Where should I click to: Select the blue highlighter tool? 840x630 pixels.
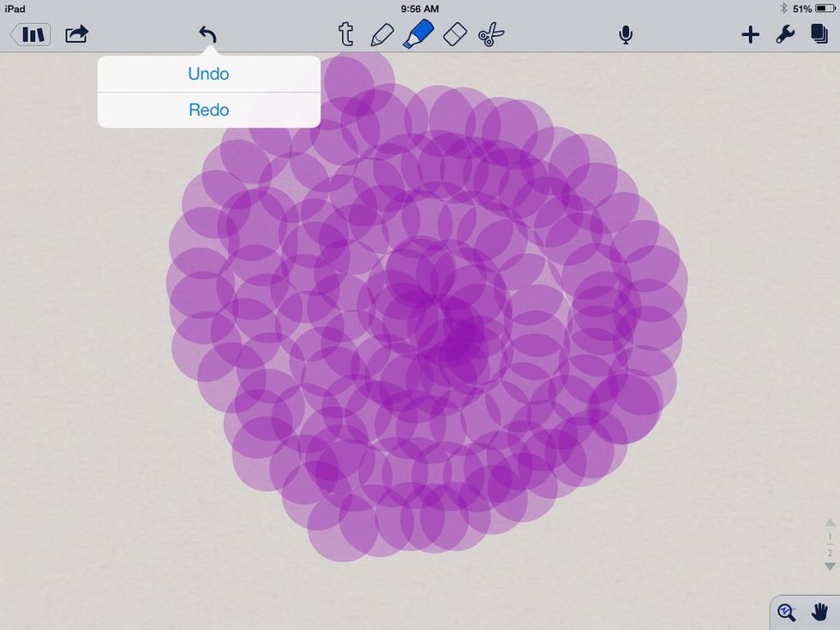(x=417, y=34)
